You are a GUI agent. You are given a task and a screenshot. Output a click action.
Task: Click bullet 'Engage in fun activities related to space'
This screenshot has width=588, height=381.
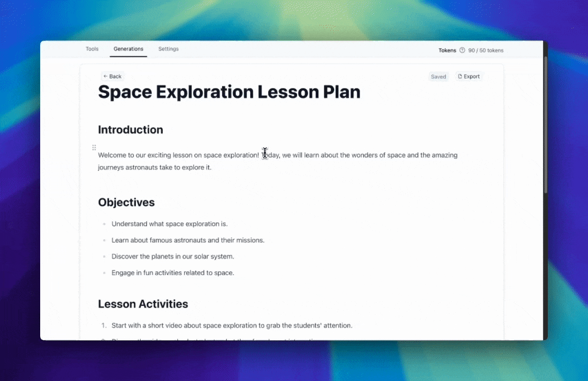click(172, 273)
